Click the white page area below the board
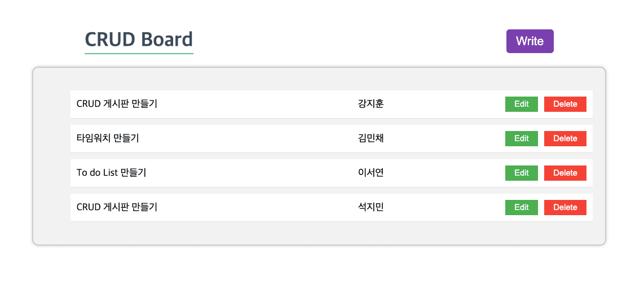 pyautogui.click(x=321, y=274)
